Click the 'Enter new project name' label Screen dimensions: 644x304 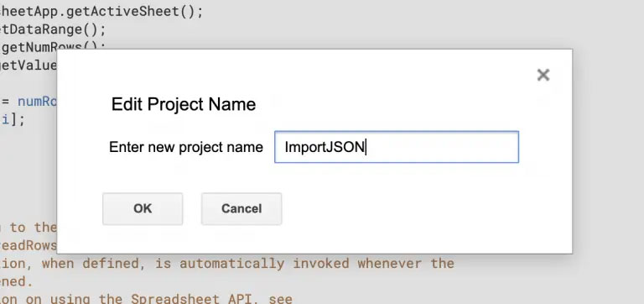click(x=185, y=147)
